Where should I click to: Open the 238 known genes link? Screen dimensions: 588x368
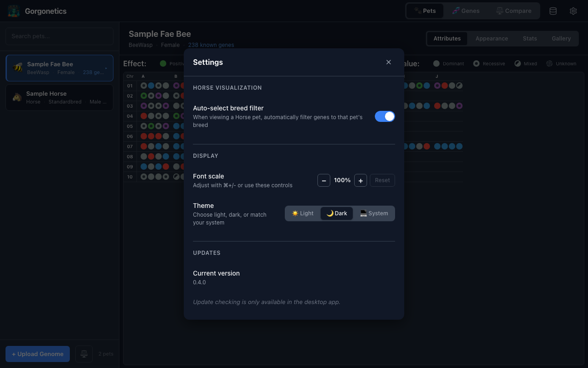click(211, 45)
